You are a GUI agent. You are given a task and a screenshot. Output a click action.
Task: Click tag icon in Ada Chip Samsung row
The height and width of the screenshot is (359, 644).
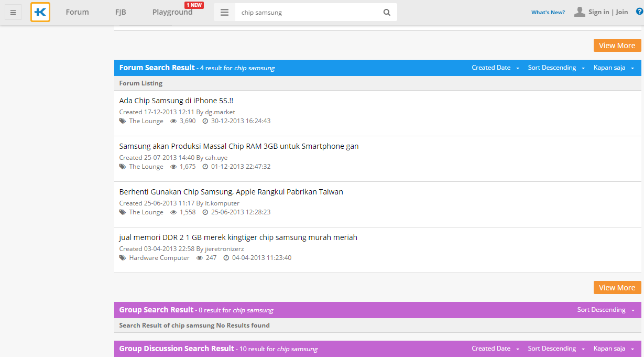coord(122,121)
